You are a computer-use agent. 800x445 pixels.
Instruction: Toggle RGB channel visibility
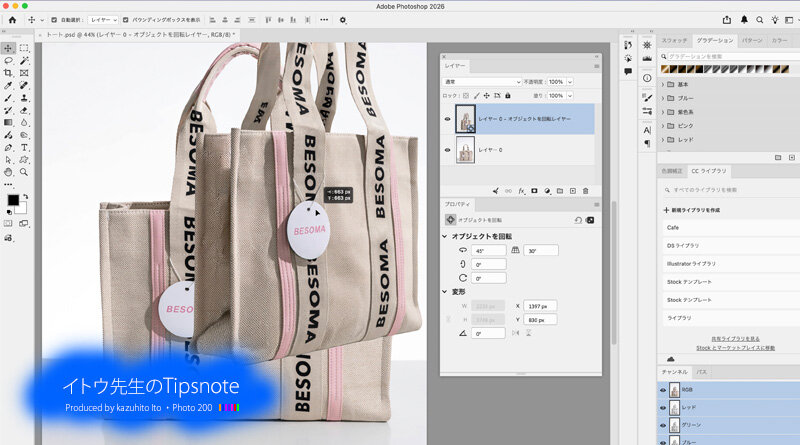pos(663,390)
